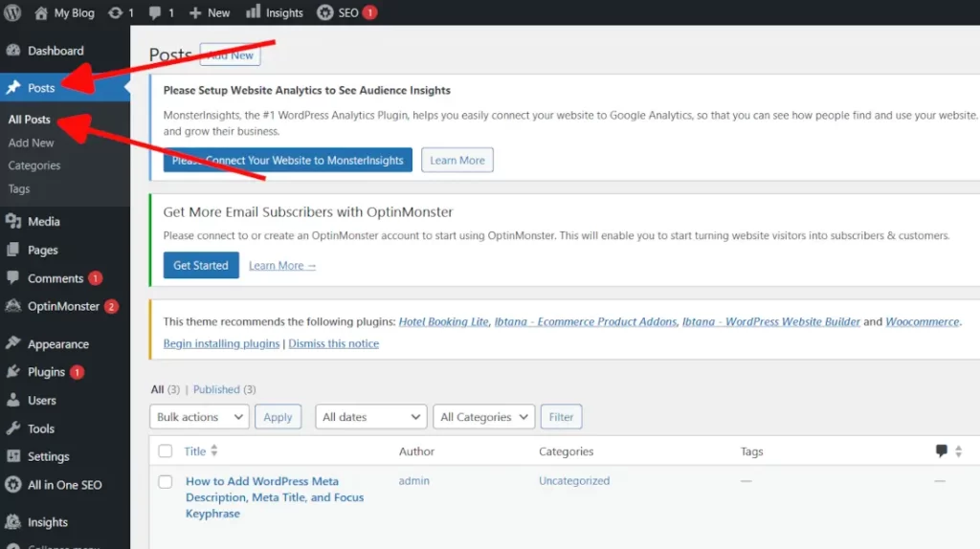Image resolution: width=980 pixels, height=549 pixels.
Task: Click Get Started for OptinMonster
Action: point(201,266)
